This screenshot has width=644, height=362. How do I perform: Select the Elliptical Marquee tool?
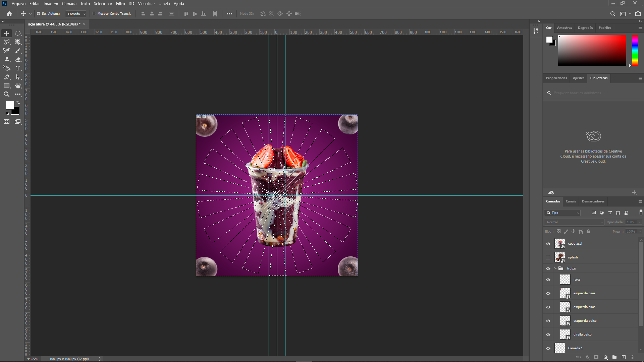[x=18, y=33]
